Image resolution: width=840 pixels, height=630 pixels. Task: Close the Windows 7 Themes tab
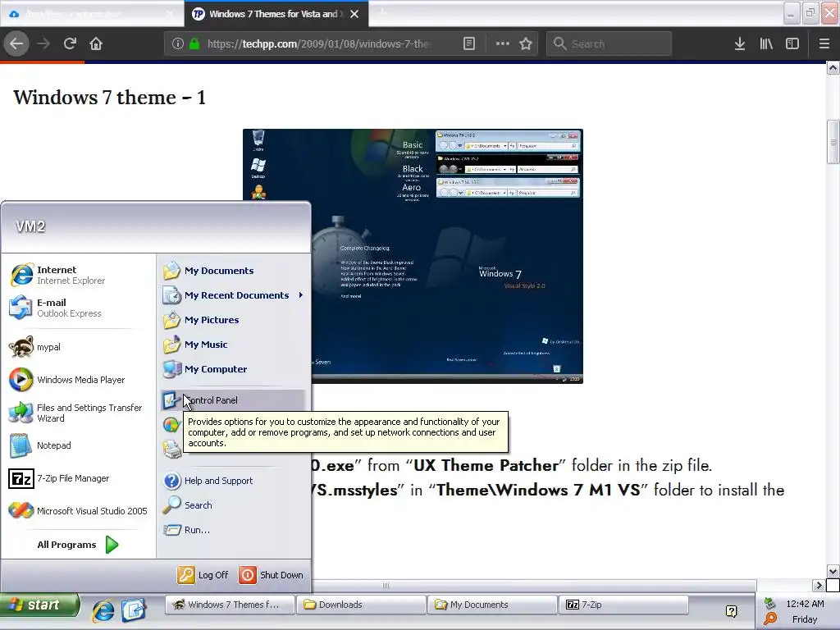coord(354,14)
